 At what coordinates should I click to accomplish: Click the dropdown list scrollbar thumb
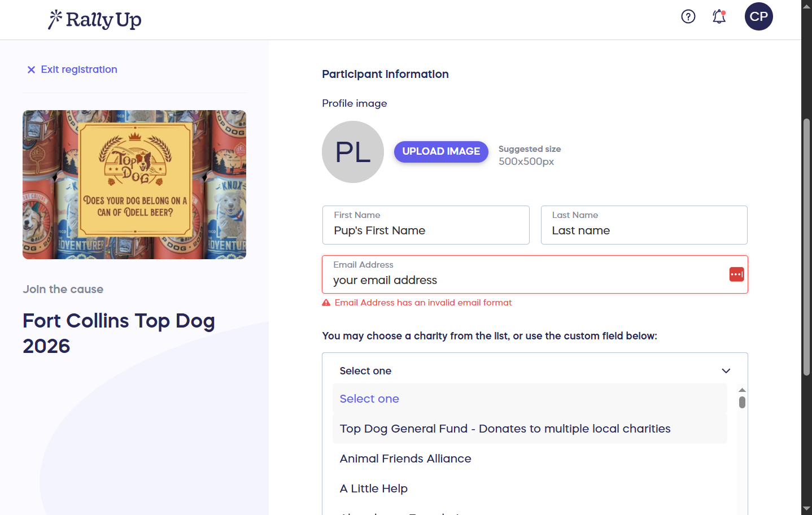pos(742,402)
